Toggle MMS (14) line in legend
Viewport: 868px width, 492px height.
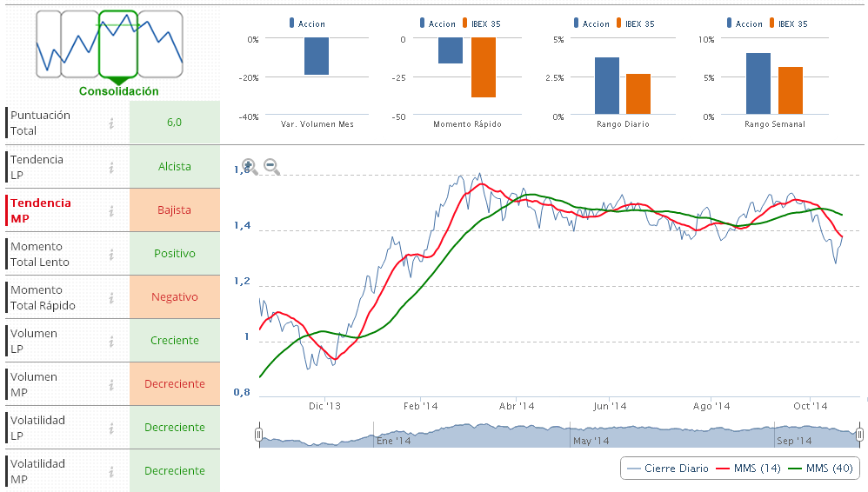pyautogui.click(x=748, y=469)
